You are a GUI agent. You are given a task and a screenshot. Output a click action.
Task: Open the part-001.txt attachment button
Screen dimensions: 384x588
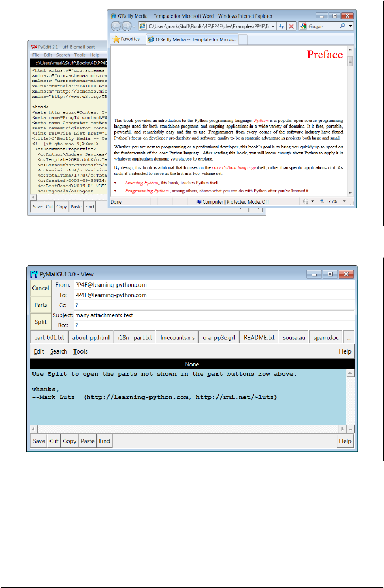[49, 338]
